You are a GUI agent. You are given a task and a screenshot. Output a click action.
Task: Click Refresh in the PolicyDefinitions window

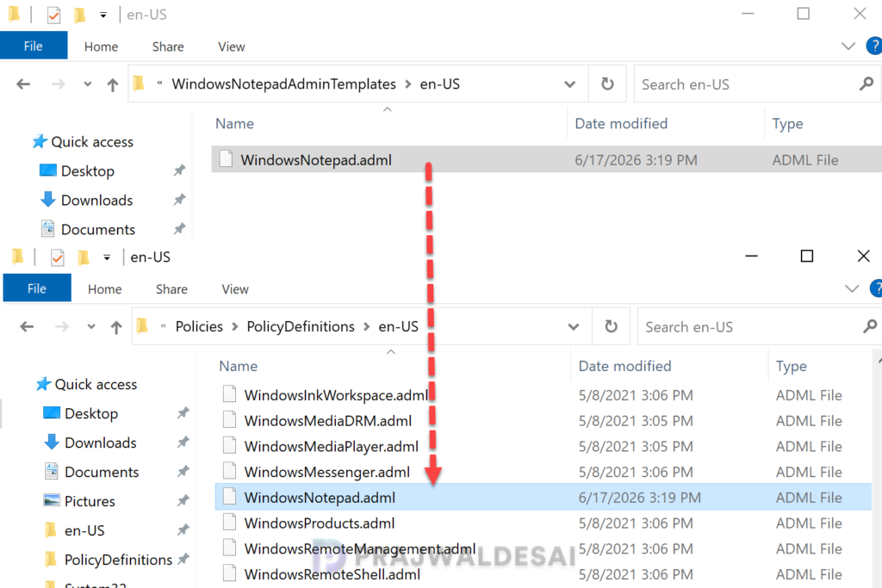611,326
